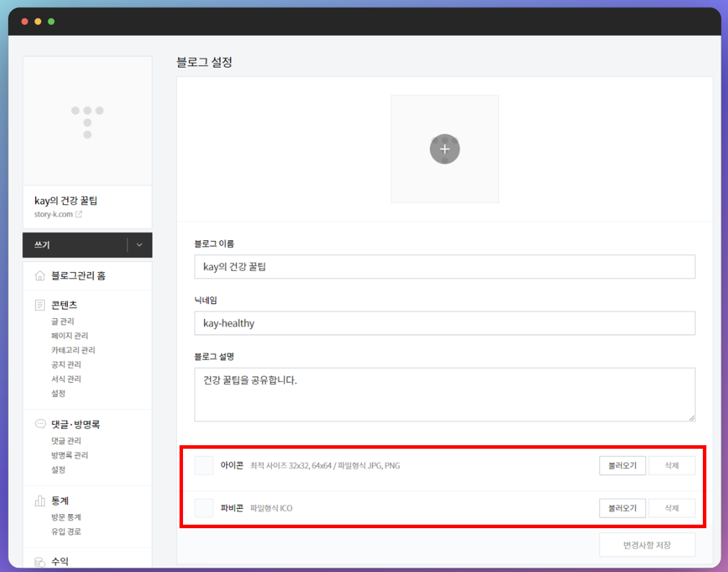728x572 pixels.
Task: Open the 통계 section heading
Action: pyautogui.click(x=60, y=501)
